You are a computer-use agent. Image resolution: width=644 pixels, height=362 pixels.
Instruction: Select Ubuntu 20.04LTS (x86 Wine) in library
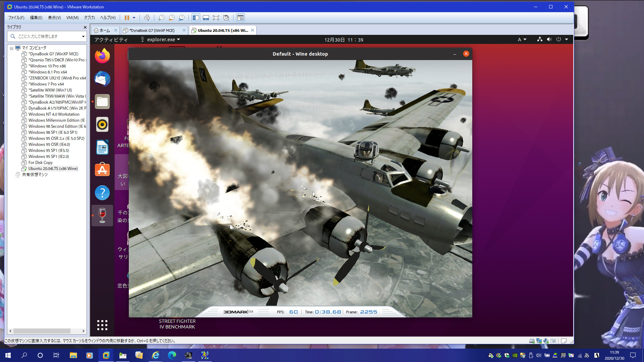(50, 169)
